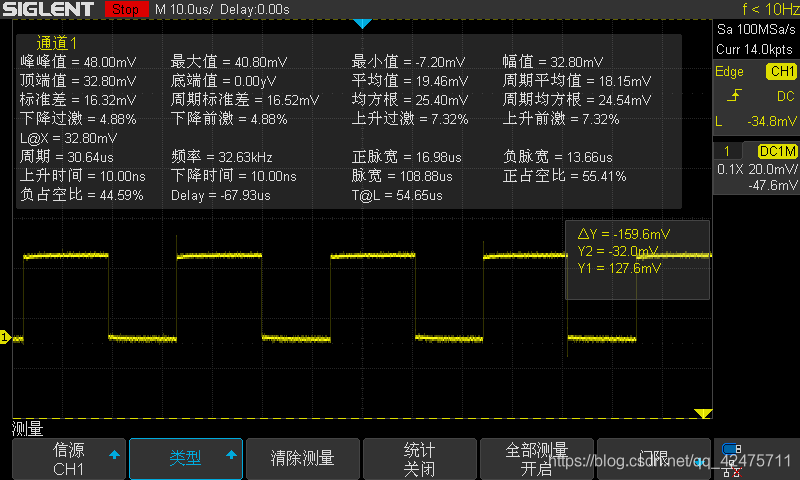Click the channel 1 number box
This screenshot has height=480, width=800.
(x=727, y=151)
